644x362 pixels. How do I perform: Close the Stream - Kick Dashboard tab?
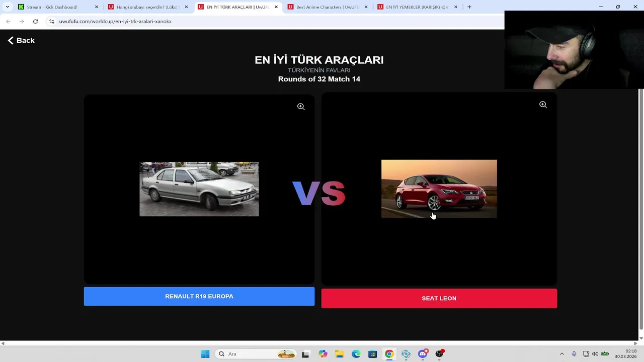pos(97,7)
